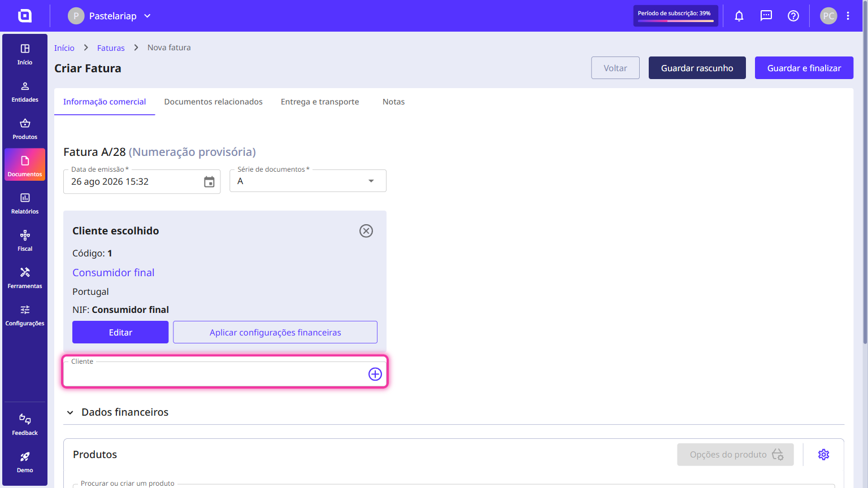The image size is (868, 488).
Task: Click the 'Fatura A/28' provisional number heading
Action: (x=159, y=152)
